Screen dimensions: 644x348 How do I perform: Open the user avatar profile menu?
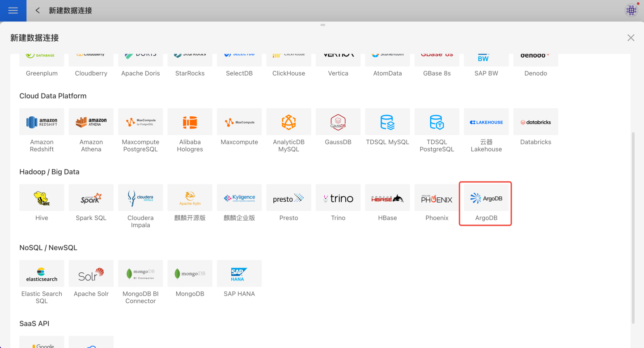click(x=631, y=10)
